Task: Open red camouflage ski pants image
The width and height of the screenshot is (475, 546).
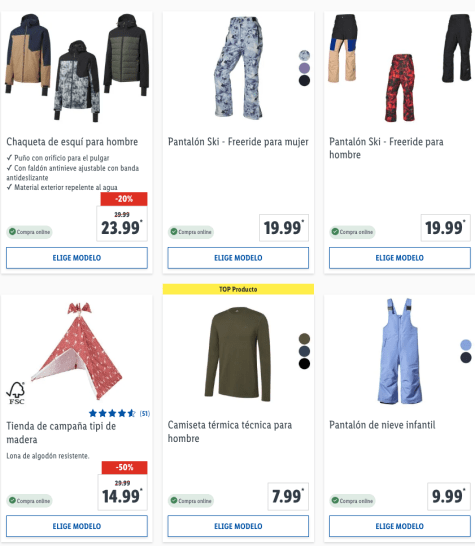Action: click(400, 88)
